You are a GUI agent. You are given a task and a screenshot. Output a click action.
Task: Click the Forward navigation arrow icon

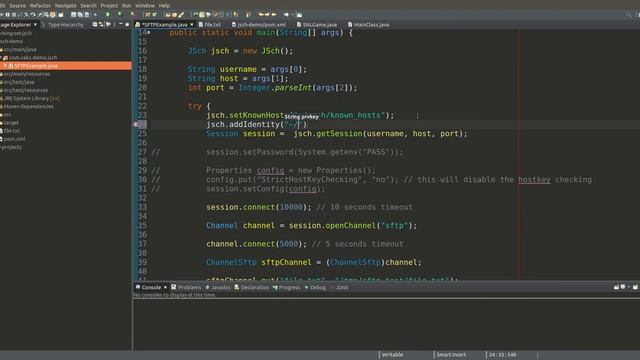[287, 15]
